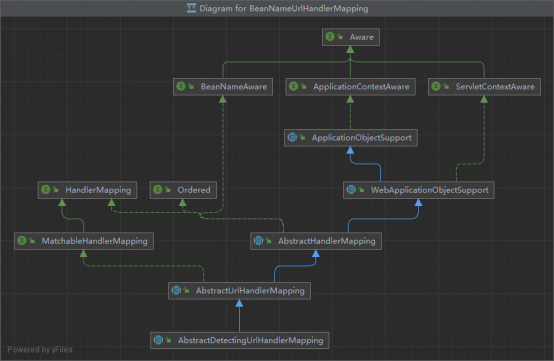Click visibility icon on HandlerMapping node

(x=56, y=190)
